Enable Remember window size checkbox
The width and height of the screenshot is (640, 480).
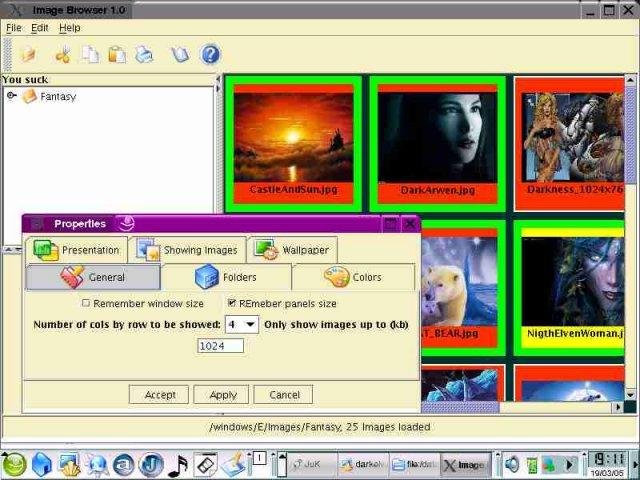pyautogui.click(x=86, y=303)
